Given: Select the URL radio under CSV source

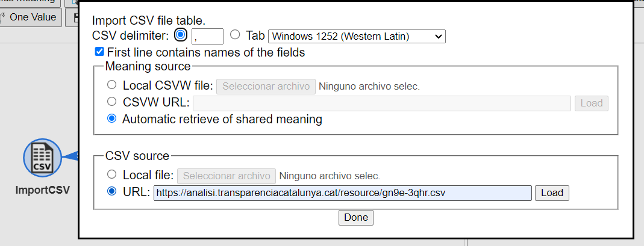Looking at the screenshot, I should coord(111,192).
